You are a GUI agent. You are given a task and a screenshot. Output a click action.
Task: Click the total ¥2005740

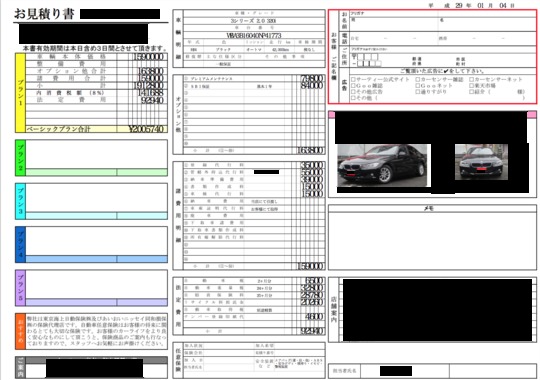[146, 129]
